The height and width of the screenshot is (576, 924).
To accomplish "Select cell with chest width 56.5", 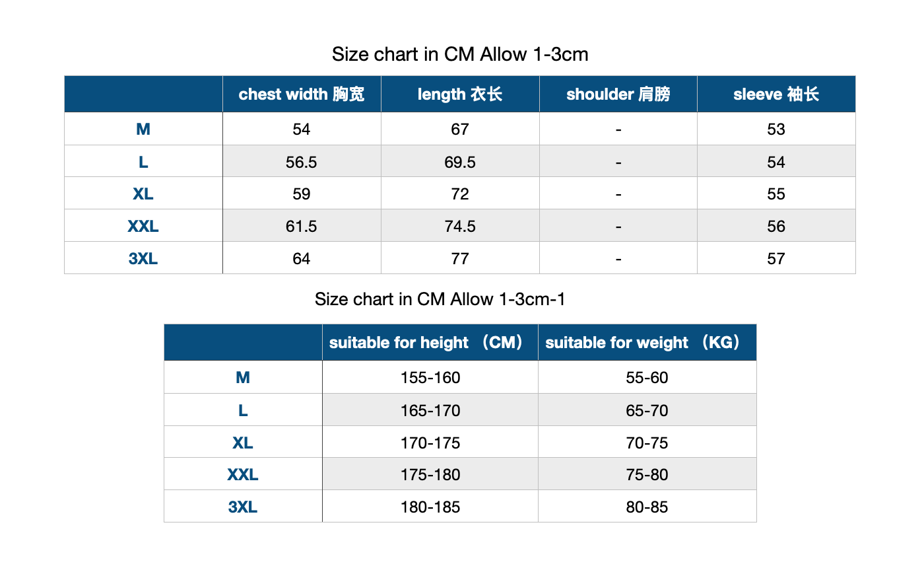I will (302, 162).
